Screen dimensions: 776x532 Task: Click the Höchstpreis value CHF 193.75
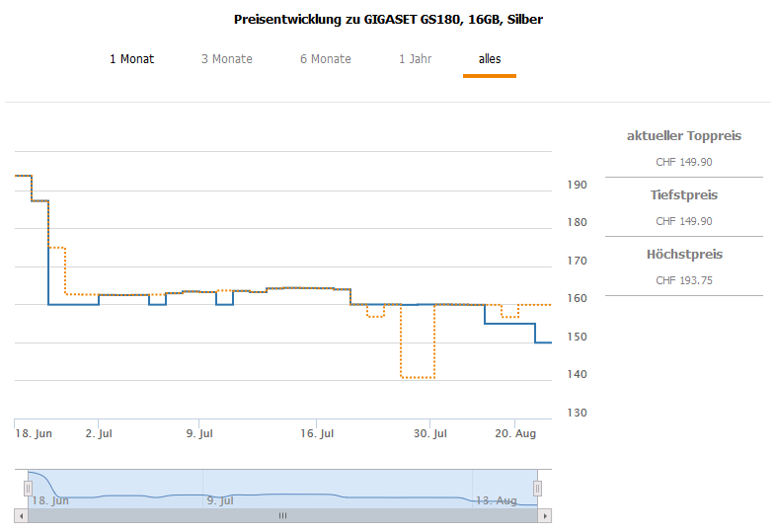click(x=684, y=280)
